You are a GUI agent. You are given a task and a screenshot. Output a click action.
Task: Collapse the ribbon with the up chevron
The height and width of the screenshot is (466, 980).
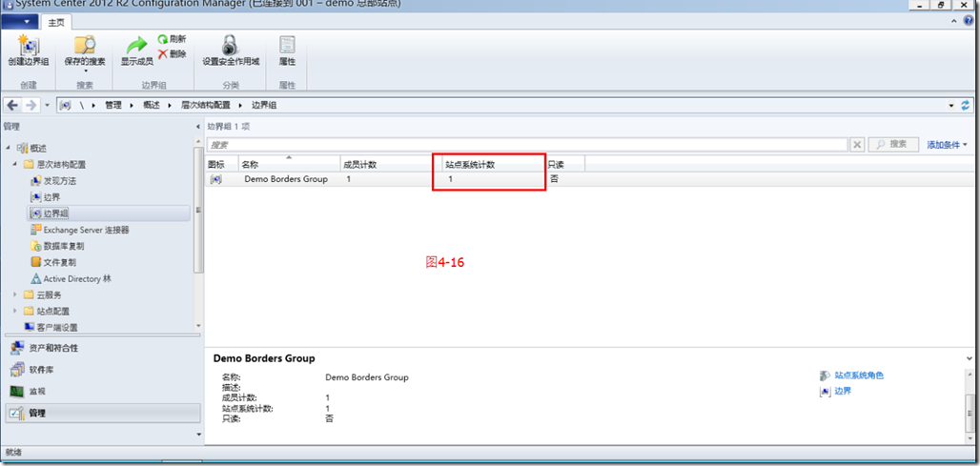coord(955,21)
